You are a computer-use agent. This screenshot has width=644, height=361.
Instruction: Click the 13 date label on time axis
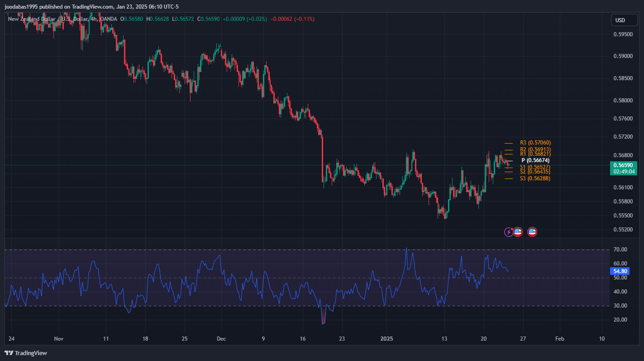(444, 339)
